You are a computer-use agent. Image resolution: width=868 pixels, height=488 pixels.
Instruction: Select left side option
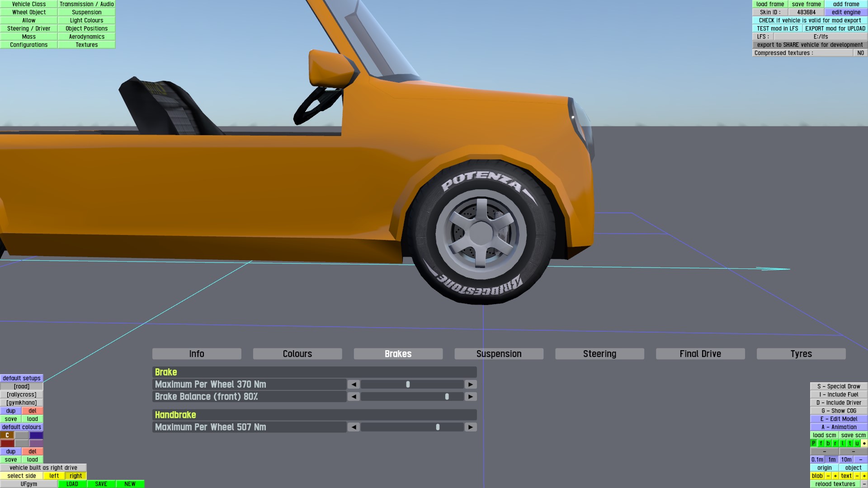point(54,476)
